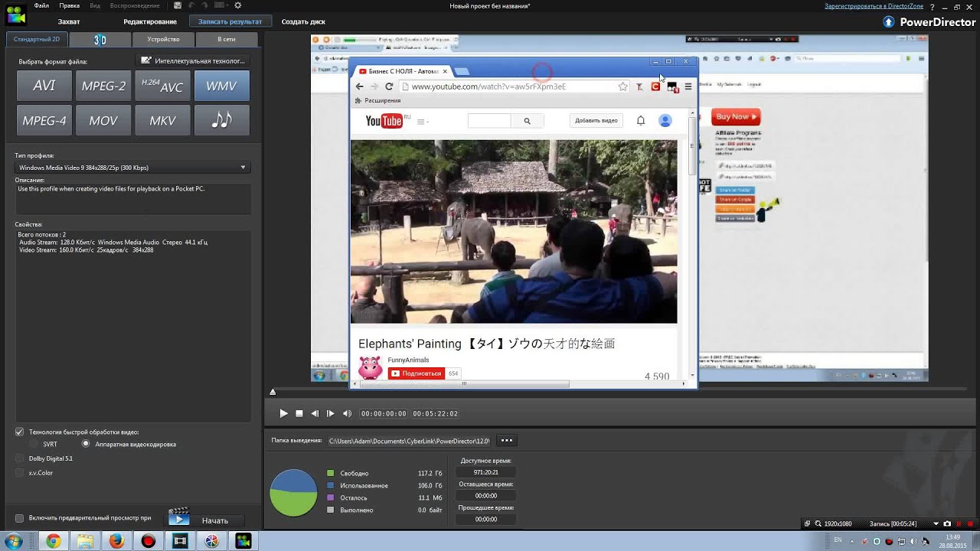Viewport: 980px width, 551px height.
Task: Toggle preview during production checkbox
Action: (20, 518)
